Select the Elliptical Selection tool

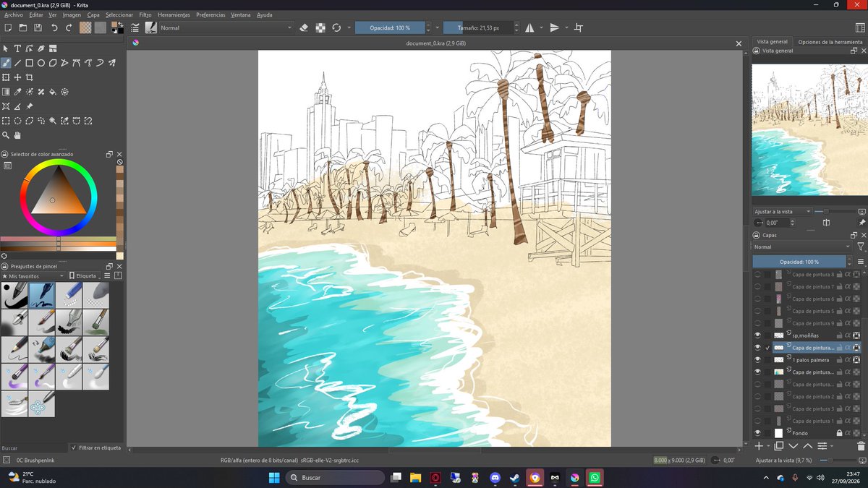coord(17,121)
